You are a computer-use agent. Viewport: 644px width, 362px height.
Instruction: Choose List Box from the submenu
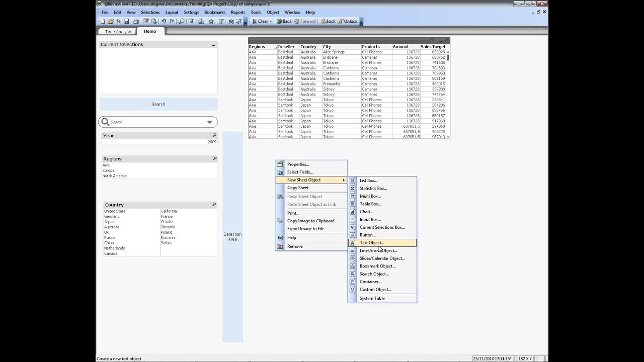point(382,180)
